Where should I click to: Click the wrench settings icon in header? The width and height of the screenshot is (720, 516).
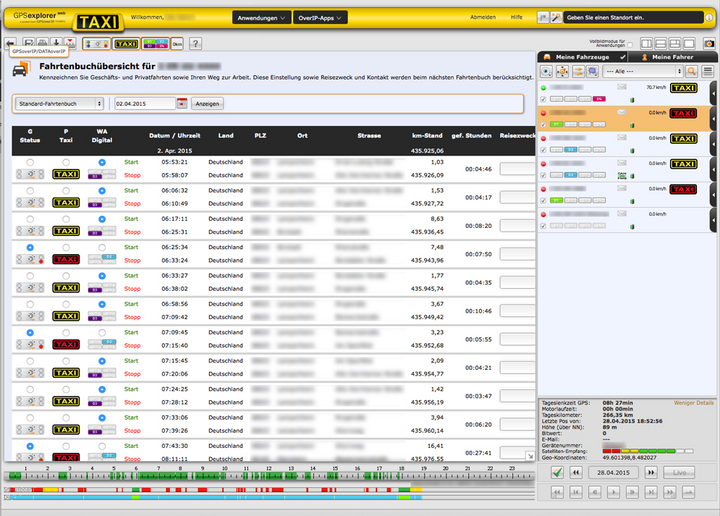556,17
